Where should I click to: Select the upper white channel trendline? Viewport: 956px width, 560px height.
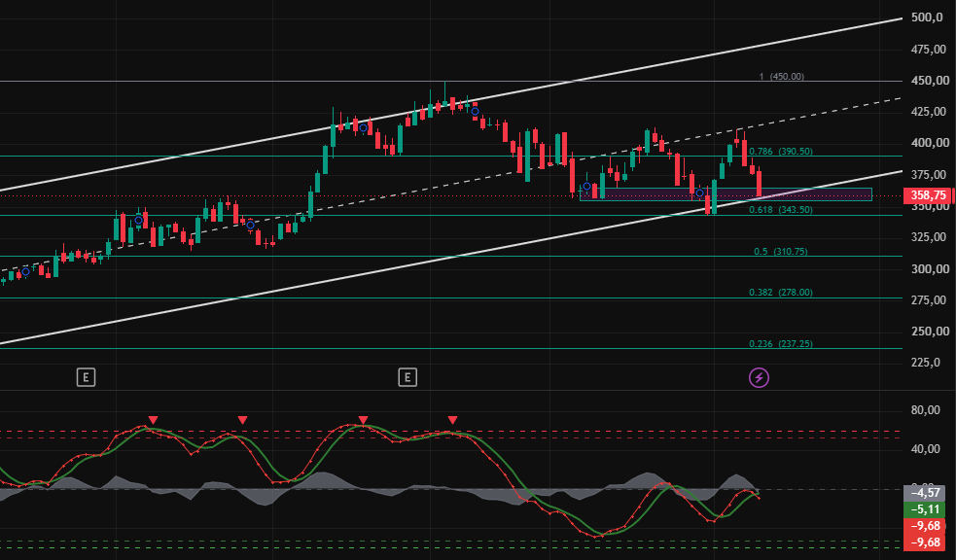(x=451, y=105)
